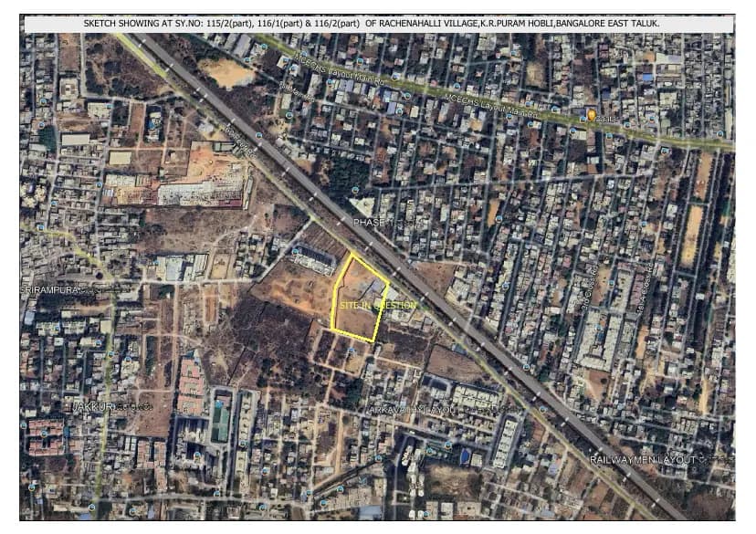Click the orange Zaatar place pin
The height and width of the screenshot is (534, 756).
pos(591,115)
